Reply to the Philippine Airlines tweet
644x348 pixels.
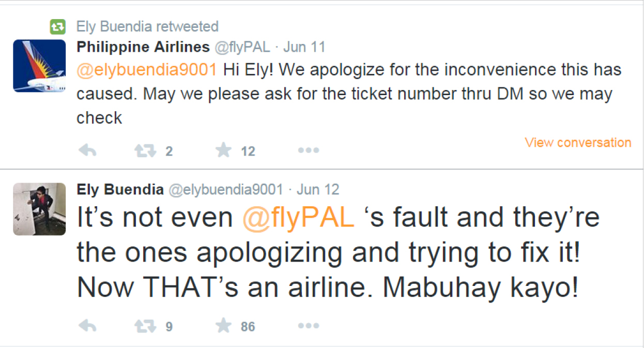87,150
